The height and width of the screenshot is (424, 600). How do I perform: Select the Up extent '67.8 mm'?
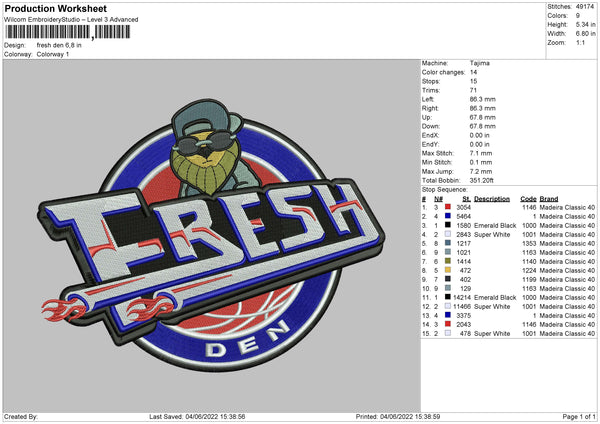[x=483, y=117]
